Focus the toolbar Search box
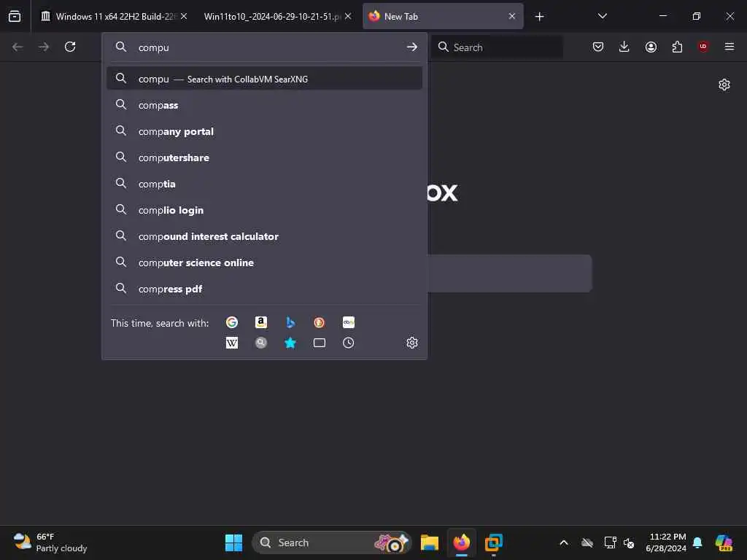Screen dimensions: 747x560 coord(498,47)
